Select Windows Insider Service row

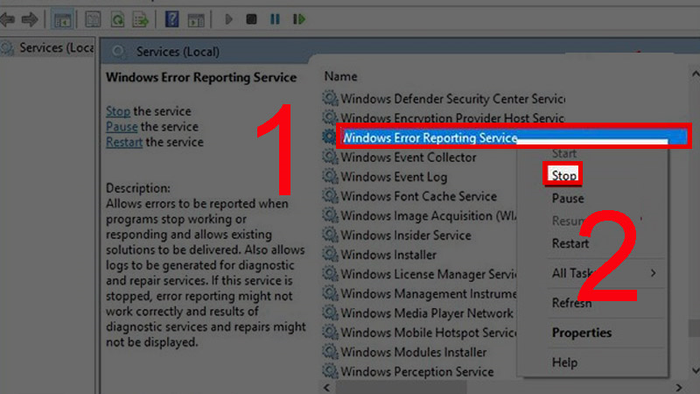(396, 235)
